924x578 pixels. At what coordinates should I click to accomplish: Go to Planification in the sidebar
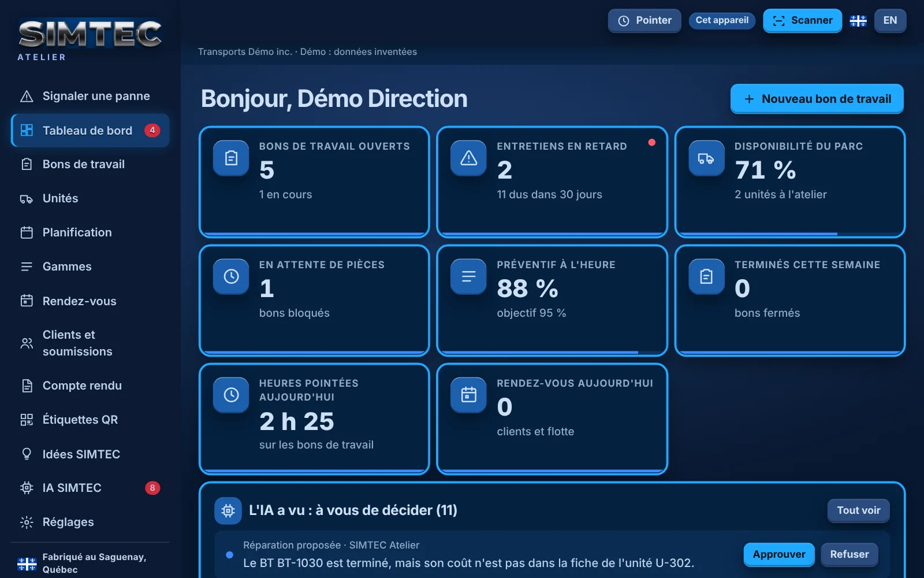click(x=90, y=232)
